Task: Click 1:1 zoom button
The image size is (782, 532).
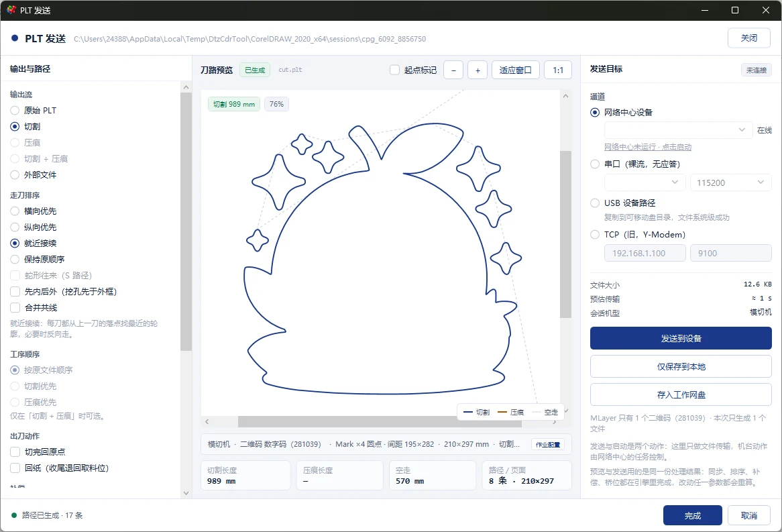Action: click(x=558, y=70)
